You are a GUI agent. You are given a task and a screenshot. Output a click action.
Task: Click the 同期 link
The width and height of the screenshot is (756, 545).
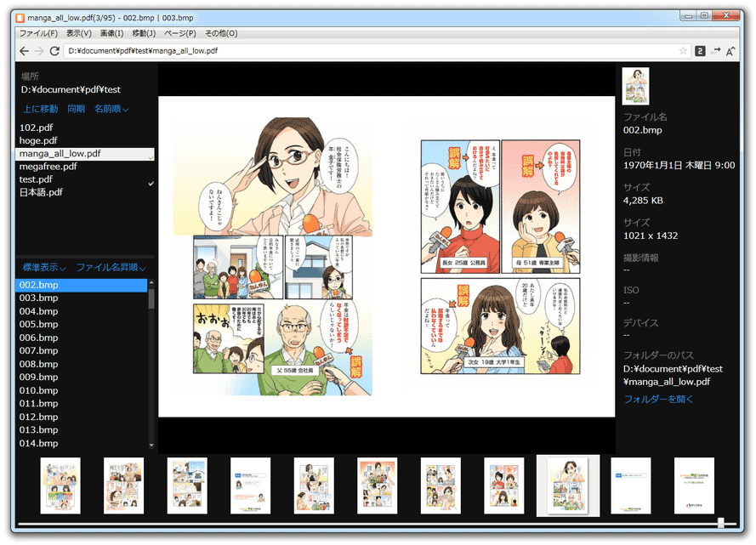[77, 109]
